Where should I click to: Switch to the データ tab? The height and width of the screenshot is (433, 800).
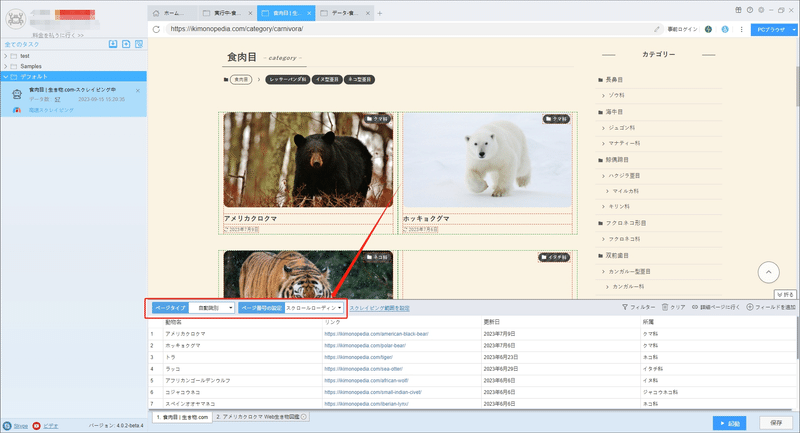(x=344, y=13)
